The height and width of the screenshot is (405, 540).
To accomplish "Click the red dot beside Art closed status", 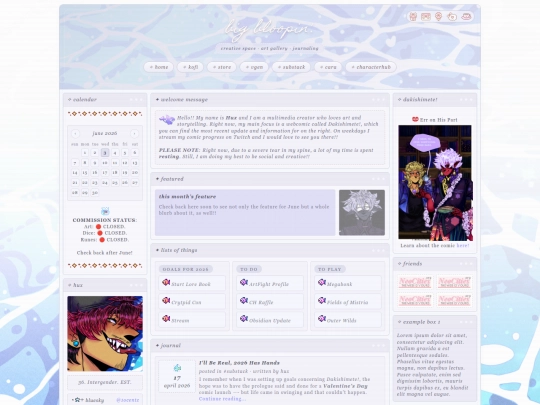I will pos(98,227).
